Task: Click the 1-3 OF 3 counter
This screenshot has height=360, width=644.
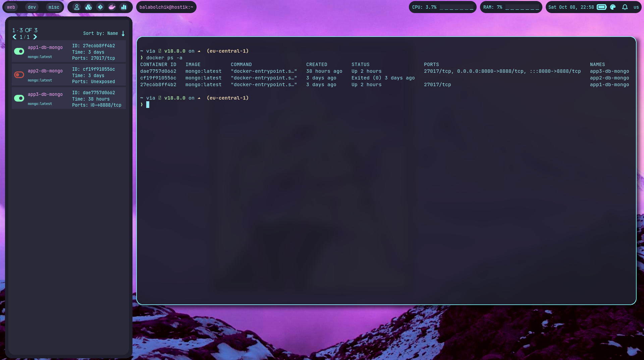Action: [25, 30]
